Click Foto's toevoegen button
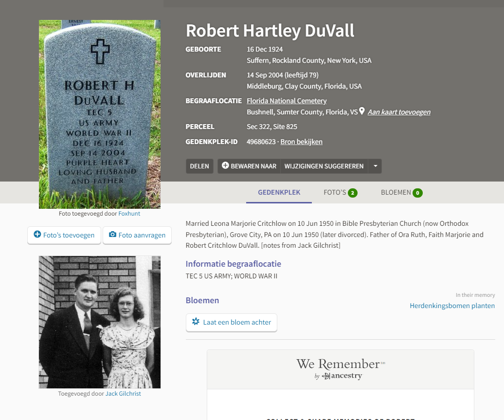 64,235
